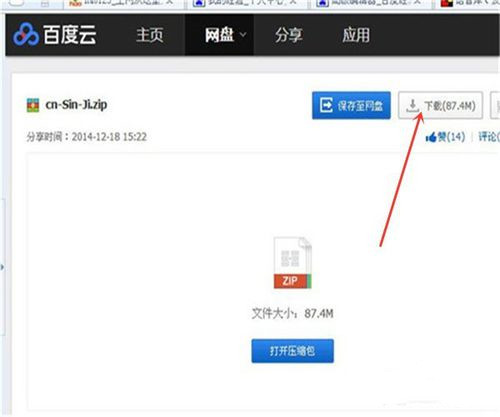This screenshot has height=417, width=500.
Task: Open the 应用 menu item
Action: click(x=356, y=35)
